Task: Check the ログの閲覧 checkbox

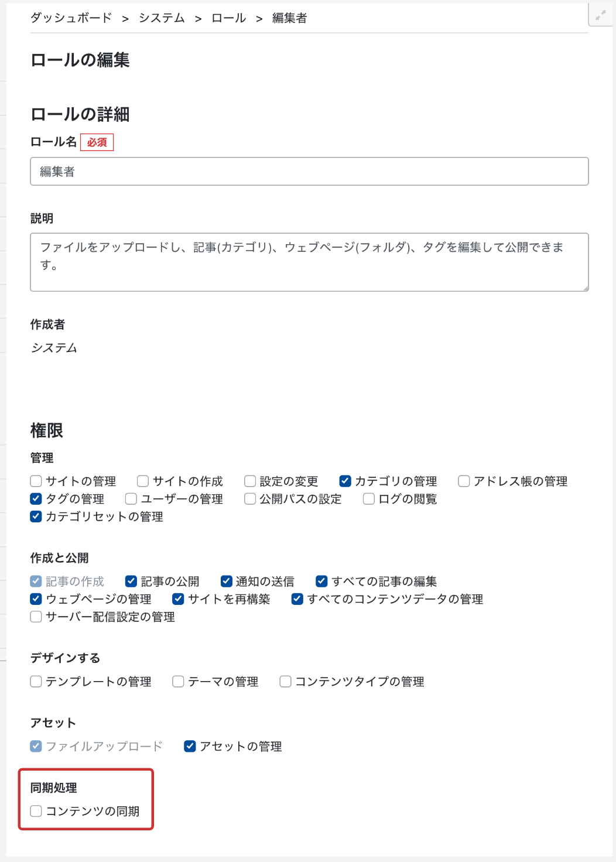Action: (x=369, y=499)
